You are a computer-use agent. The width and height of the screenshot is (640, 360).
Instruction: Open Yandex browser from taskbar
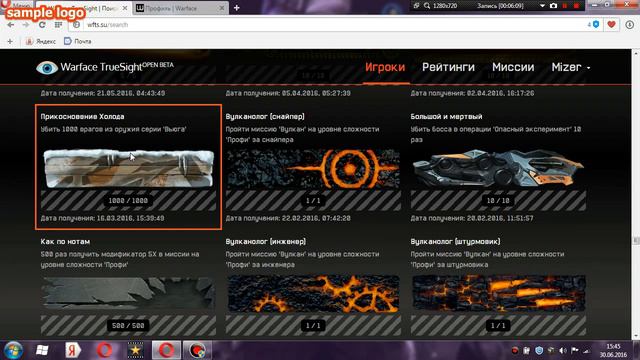[73, 350]
